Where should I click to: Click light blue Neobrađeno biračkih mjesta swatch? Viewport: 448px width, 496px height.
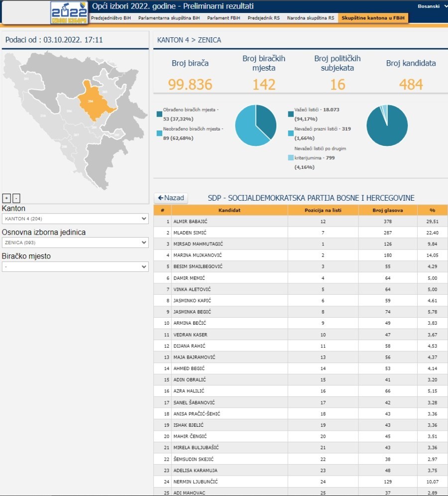pyautogui.click(x=159, y=133)
